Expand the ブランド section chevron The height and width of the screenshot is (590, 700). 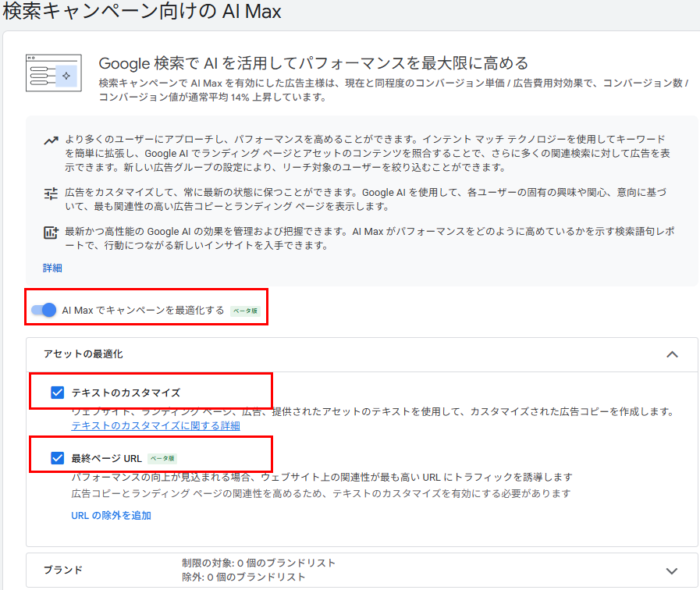(x=672, y=570)
